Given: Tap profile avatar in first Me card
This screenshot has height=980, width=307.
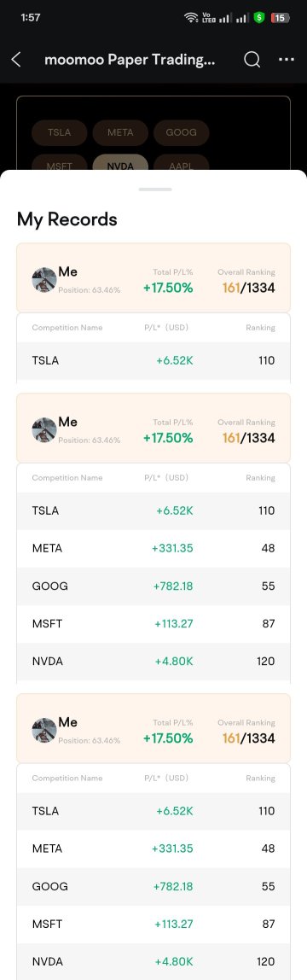Looking at the screenshot, I should point(44,279).
